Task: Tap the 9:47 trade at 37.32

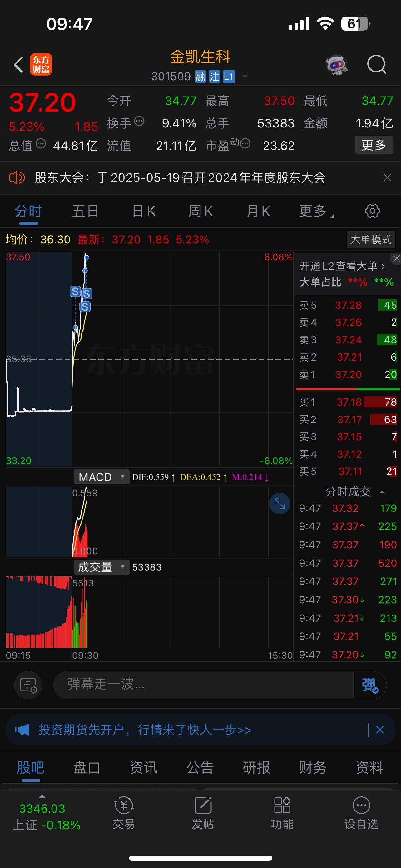Action: point(348,508)
